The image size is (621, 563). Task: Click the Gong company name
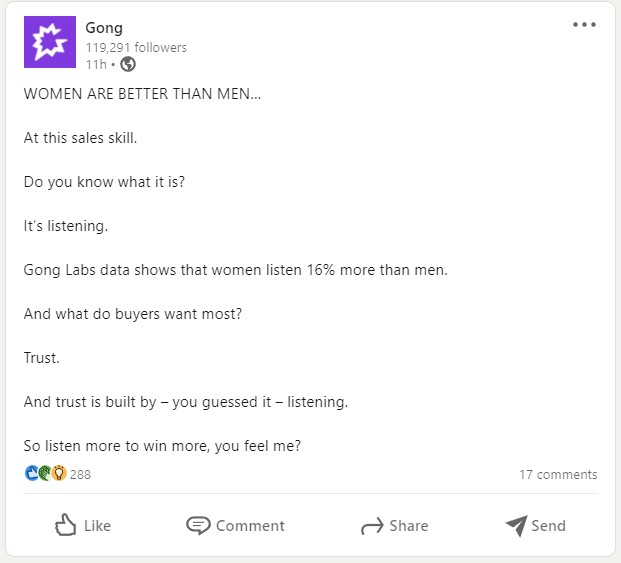point(104,28)
